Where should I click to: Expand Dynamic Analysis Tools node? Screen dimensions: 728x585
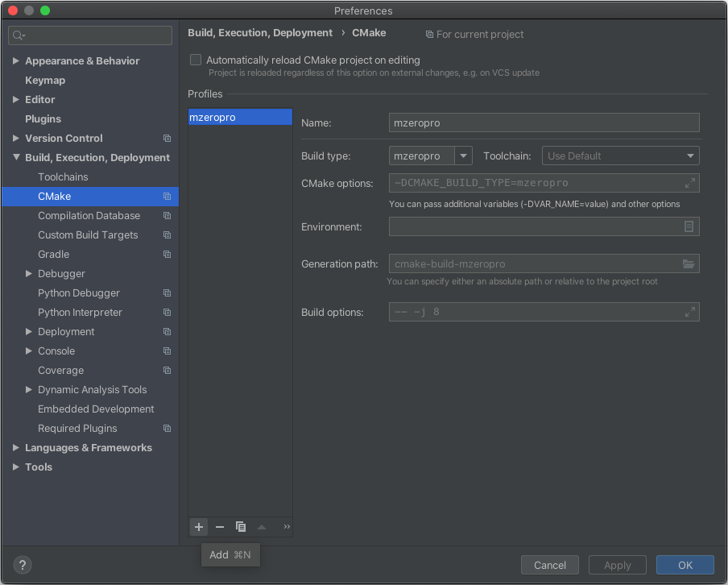click(x=29, y=390)
